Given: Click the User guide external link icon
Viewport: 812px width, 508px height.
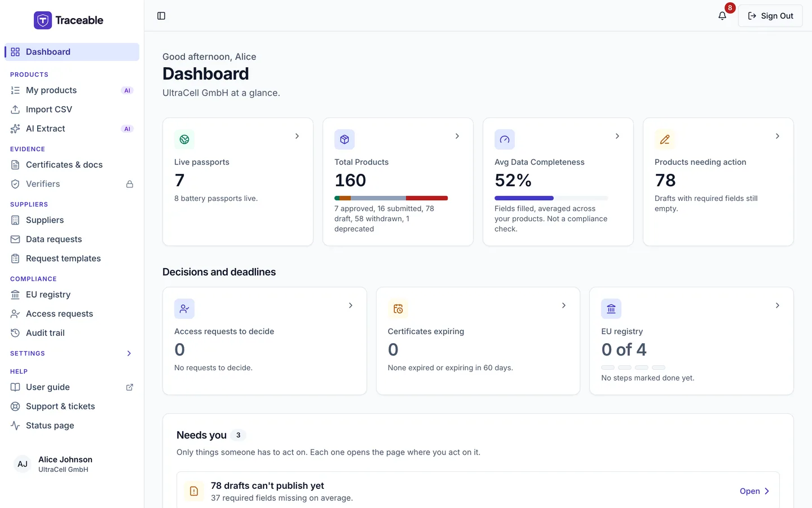Looking at the screenshot, I should tap(130, 387).
